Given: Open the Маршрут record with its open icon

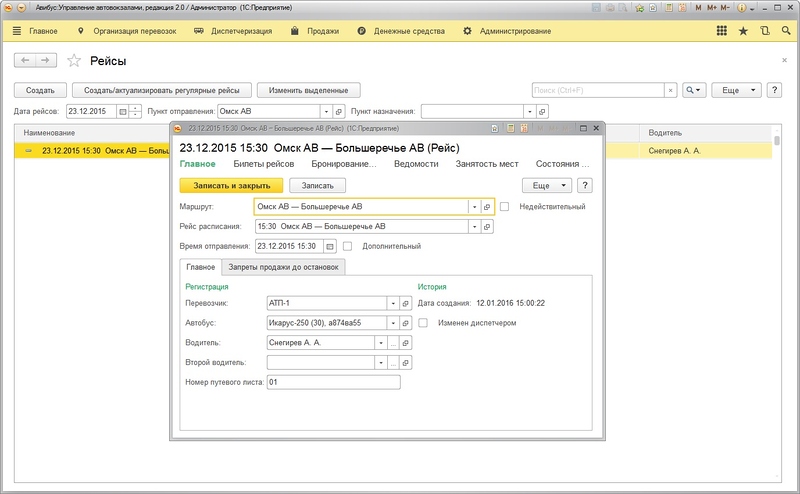Looking at the screenshot, I should pyautogui.click(x=487, y=207).
